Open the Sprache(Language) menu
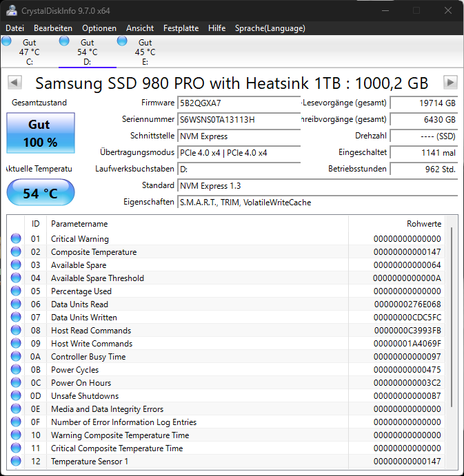 [x=270, y=28]
